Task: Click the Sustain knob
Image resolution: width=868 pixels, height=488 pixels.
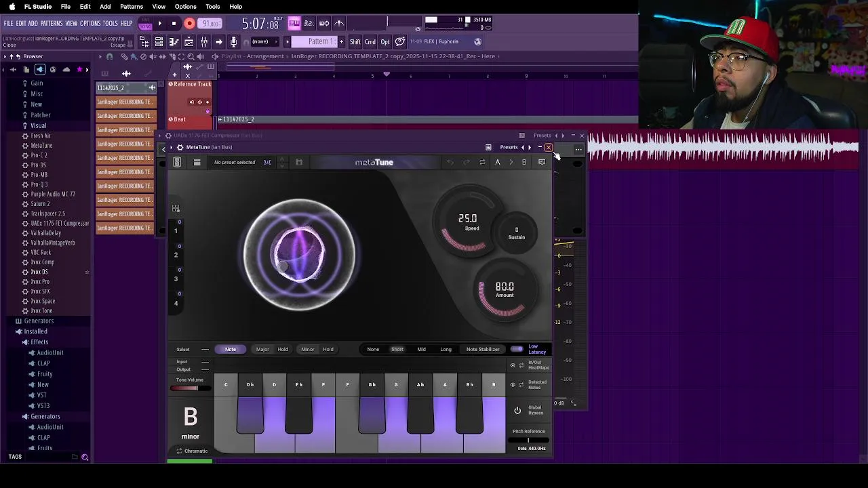Action: click(x=517, y=232)
